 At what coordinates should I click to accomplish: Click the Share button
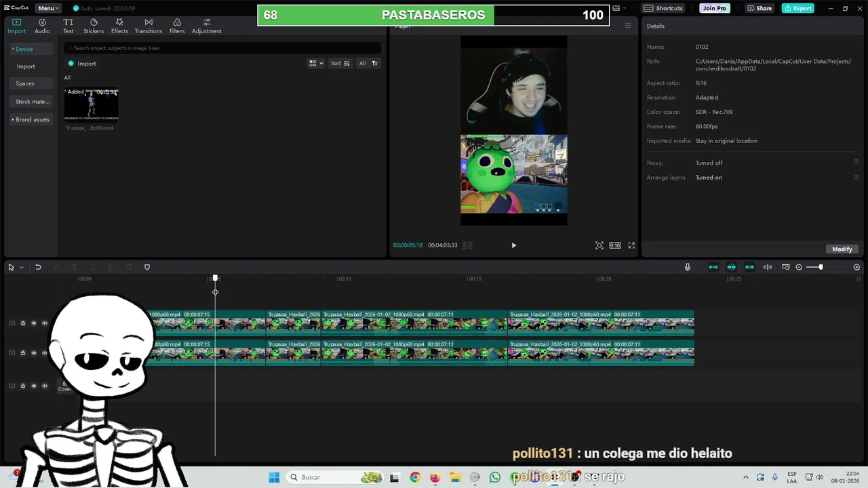click(759, 8)
